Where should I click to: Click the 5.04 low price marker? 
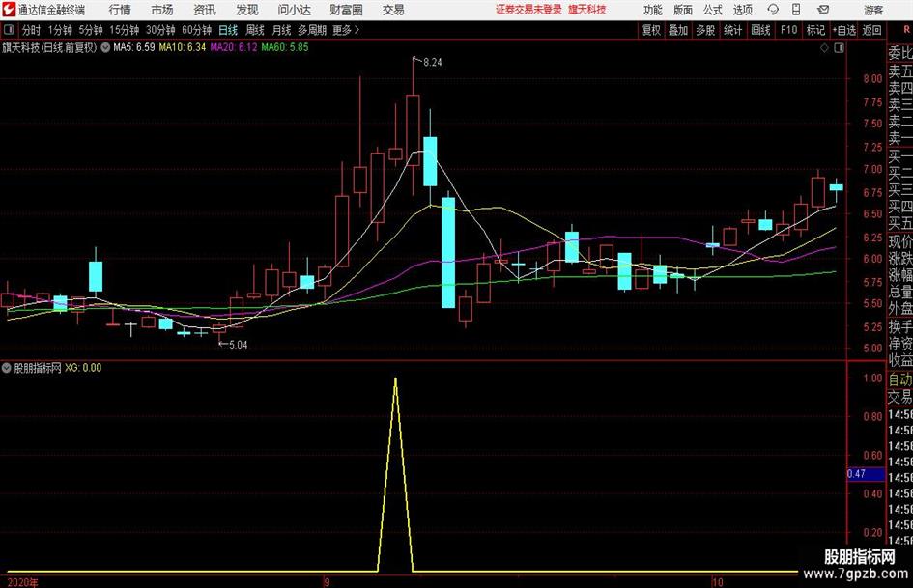pyautogui.click(x=238, y=345)
